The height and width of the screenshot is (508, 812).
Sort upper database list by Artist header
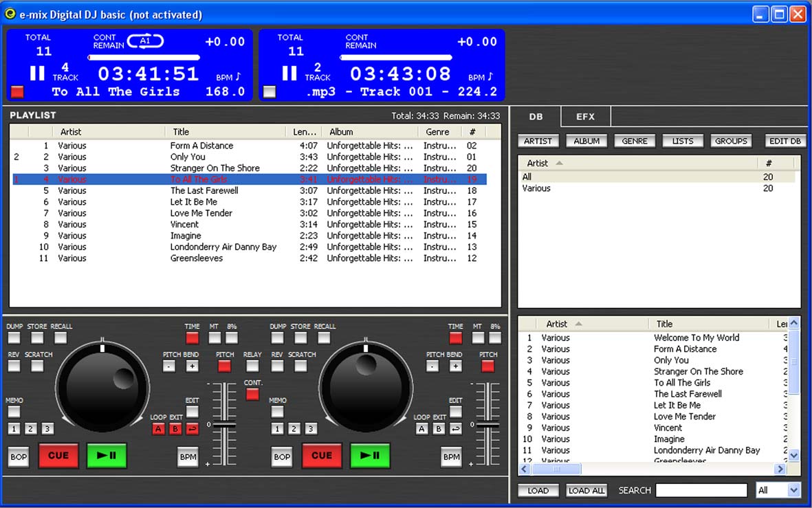point(637,163)
